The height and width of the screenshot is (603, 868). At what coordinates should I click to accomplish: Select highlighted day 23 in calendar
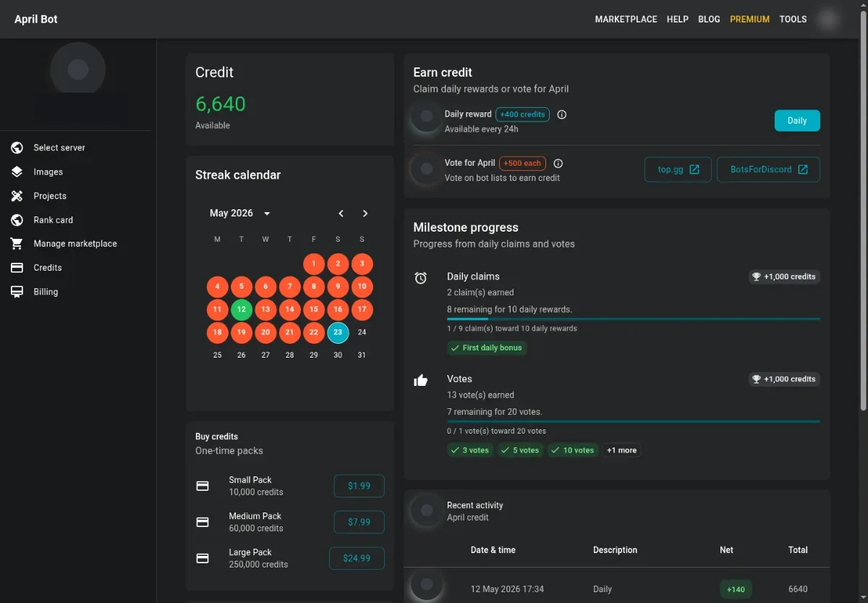(338, 333)
